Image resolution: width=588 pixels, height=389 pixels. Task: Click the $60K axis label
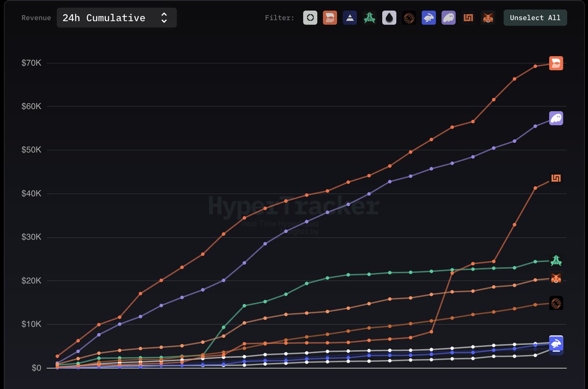(30, 107)
